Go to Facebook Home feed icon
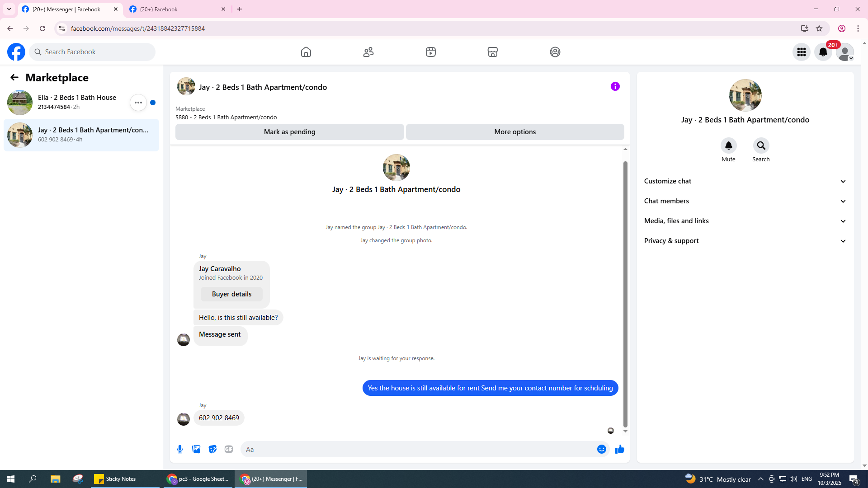The height and width of the screenshot is (488, 868). 306,52
